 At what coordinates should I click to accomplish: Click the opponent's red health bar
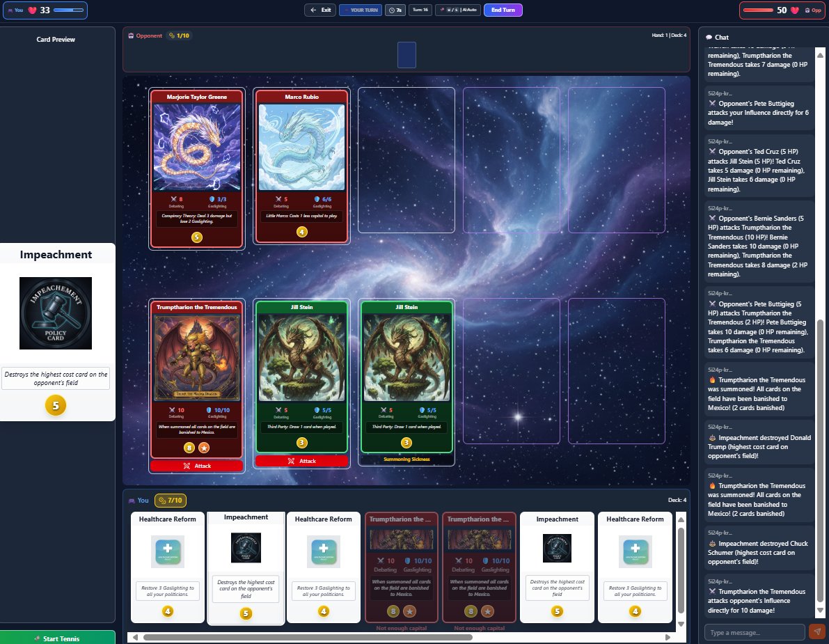[x=758, y=10]
